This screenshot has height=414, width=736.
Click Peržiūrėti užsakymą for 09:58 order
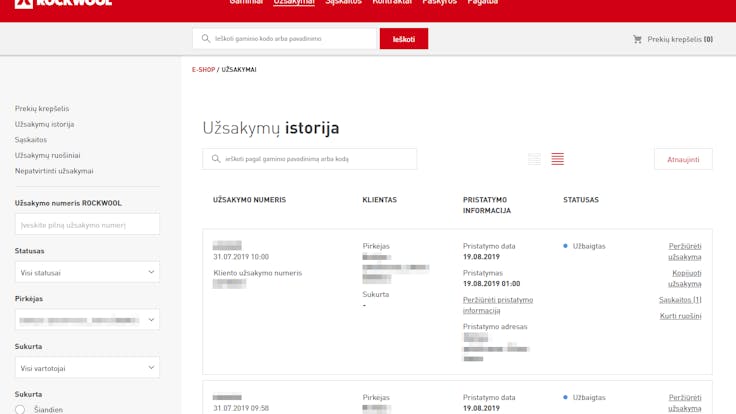(685, 403)
